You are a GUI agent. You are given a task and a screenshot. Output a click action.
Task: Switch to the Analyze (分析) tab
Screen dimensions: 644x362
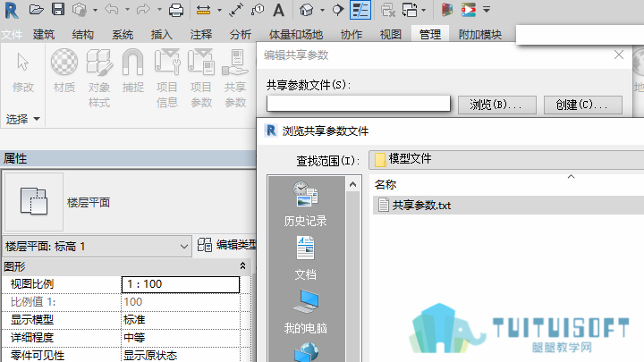[241, 35]
